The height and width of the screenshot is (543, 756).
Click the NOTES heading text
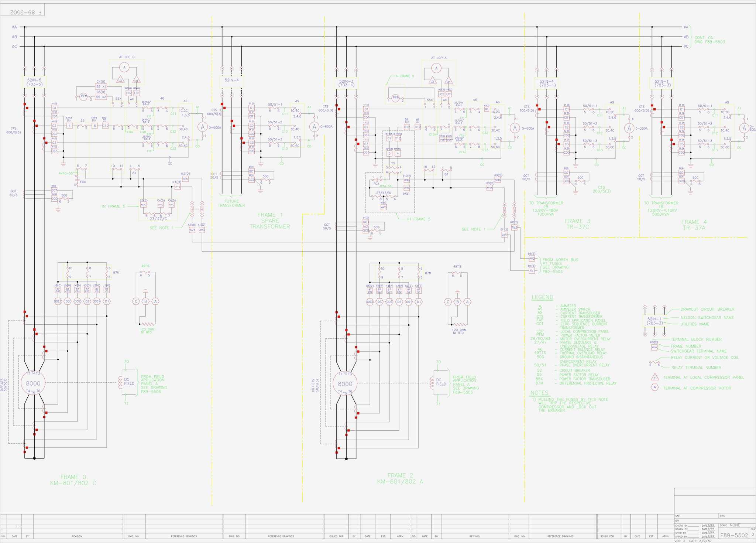[539, 393]
